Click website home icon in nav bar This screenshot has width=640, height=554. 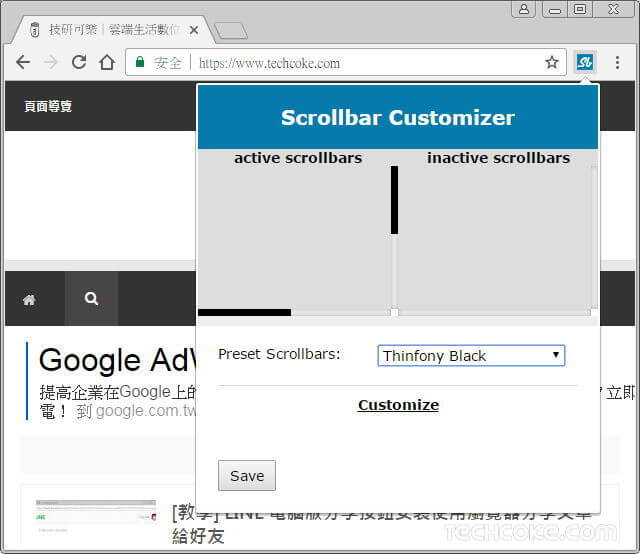(29, 299)
